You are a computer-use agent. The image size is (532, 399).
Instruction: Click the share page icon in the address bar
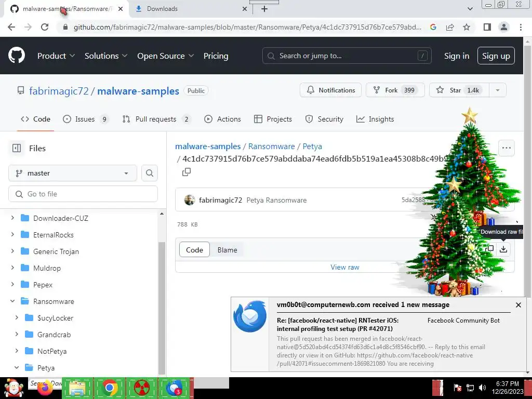tap(450, 27)
